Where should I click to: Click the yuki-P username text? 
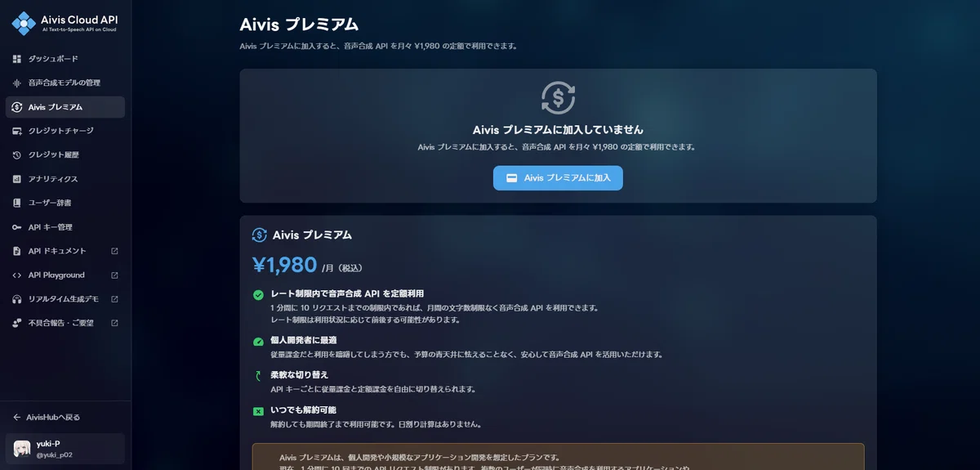(x=48, y=444)
